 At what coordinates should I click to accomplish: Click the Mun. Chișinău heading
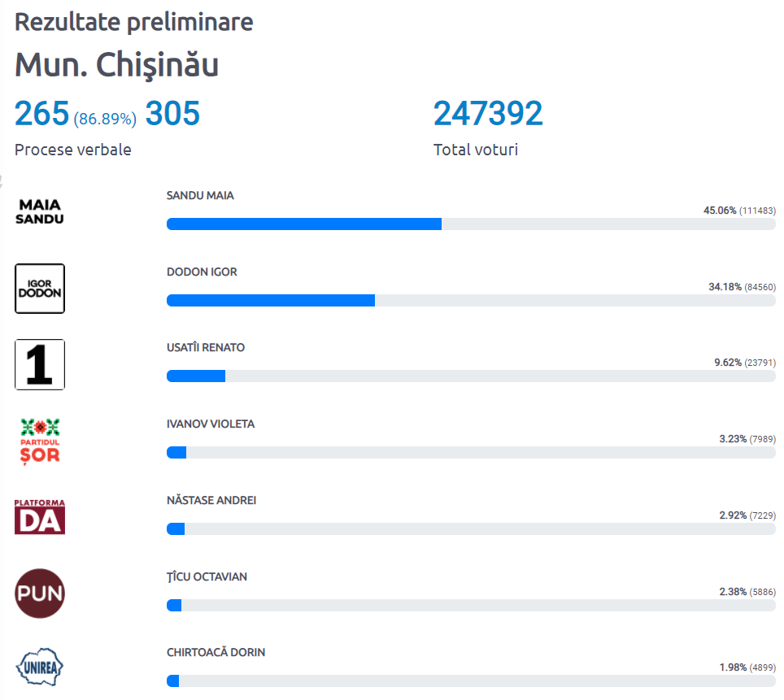117,66
